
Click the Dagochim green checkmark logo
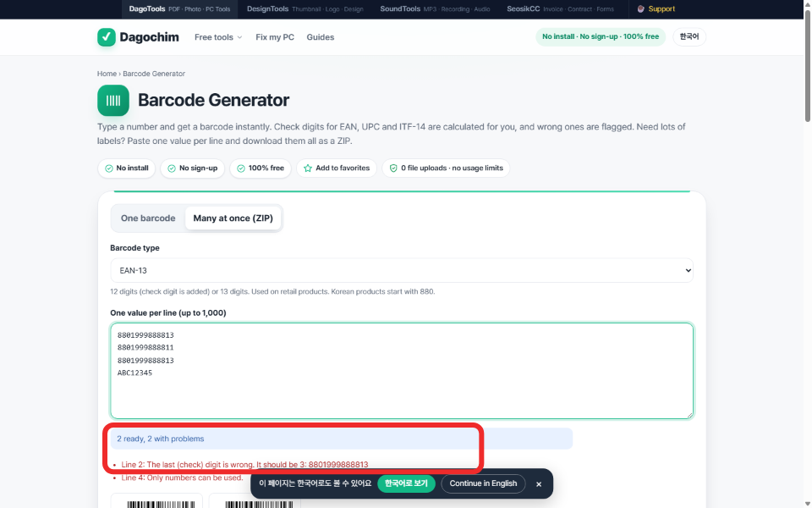107,36
